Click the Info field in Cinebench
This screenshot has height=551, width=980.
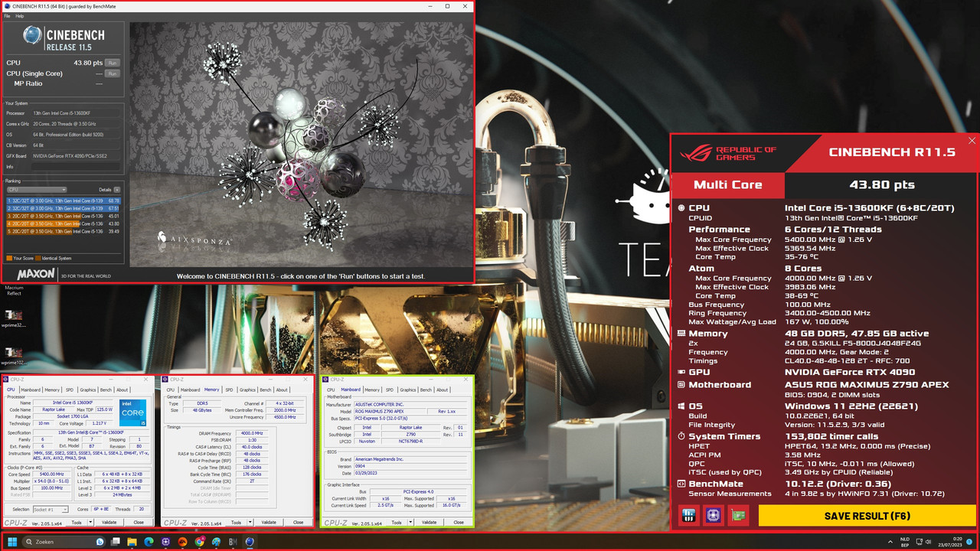pyautogui.click(x=76, y=166)
